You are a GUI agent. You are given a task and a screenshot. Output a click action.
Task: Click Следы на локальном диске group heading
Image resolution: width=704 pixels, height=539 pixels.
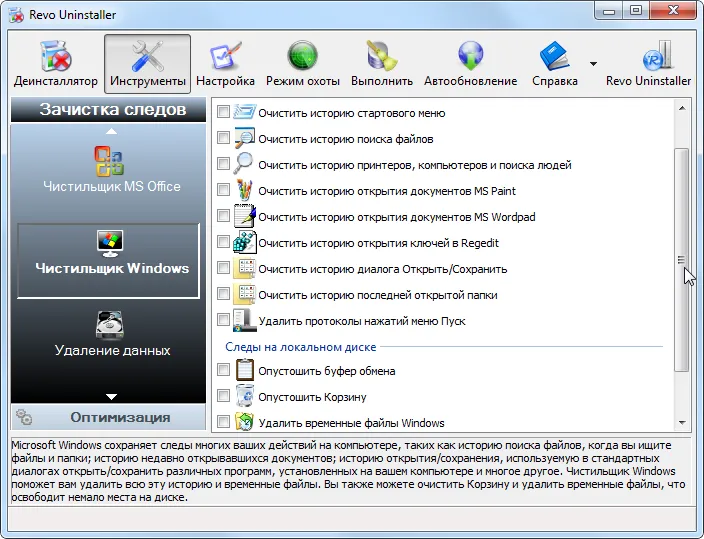point(300,347)
